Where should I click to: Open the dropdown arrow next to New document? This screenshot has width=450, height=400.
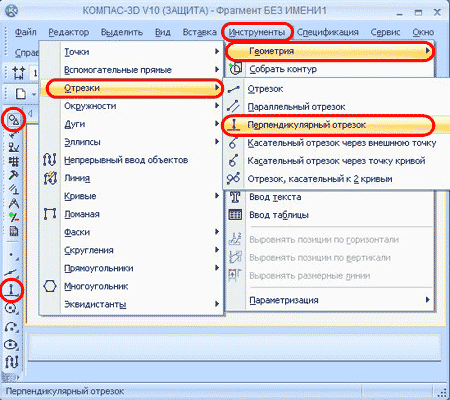pos(34,95)
